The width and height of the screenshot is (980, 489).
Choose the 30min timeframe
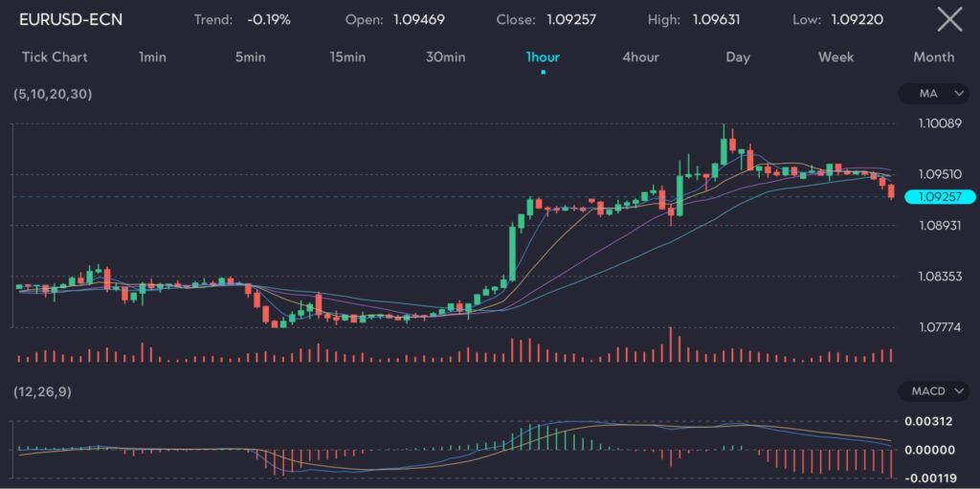point(445,56)
